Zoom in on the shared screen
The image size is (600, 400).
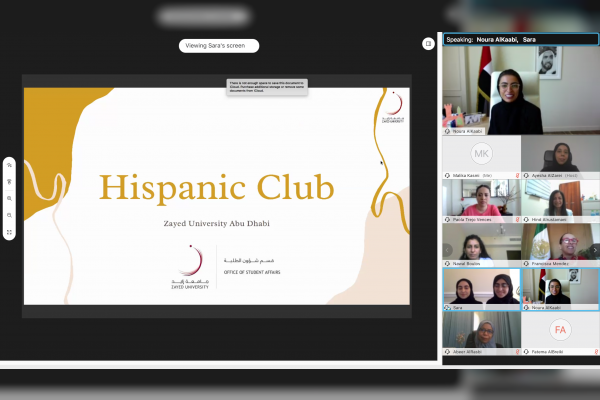pos(9,199)
